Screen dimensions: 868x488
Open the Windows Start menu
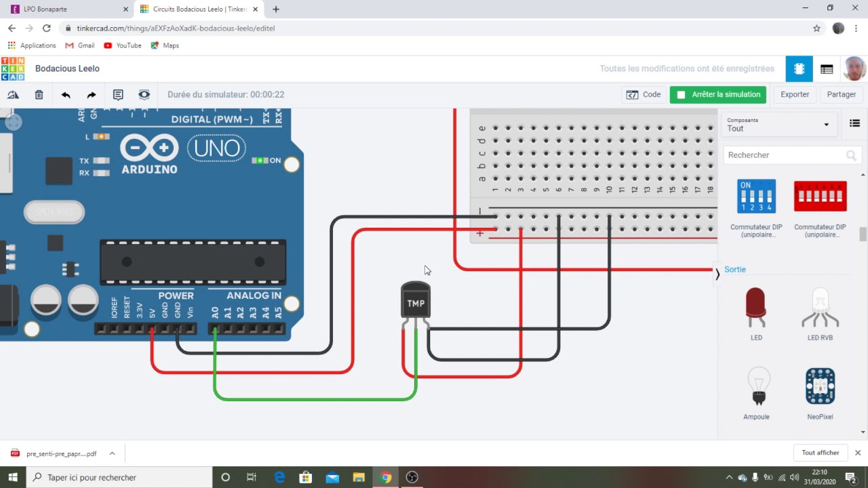(13, 477)
